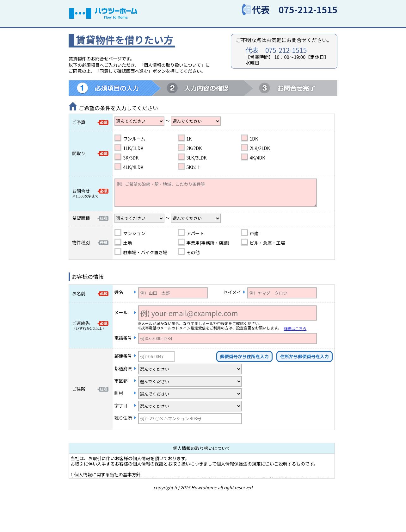The image size is (406, 532).
Task: Enable the 4K/4DK checkbox
Action: pos(244,157)
